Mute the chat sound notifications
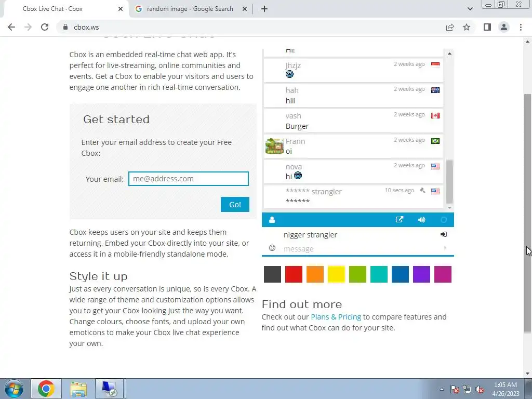 pyautogui.click(x=421, y=220)
